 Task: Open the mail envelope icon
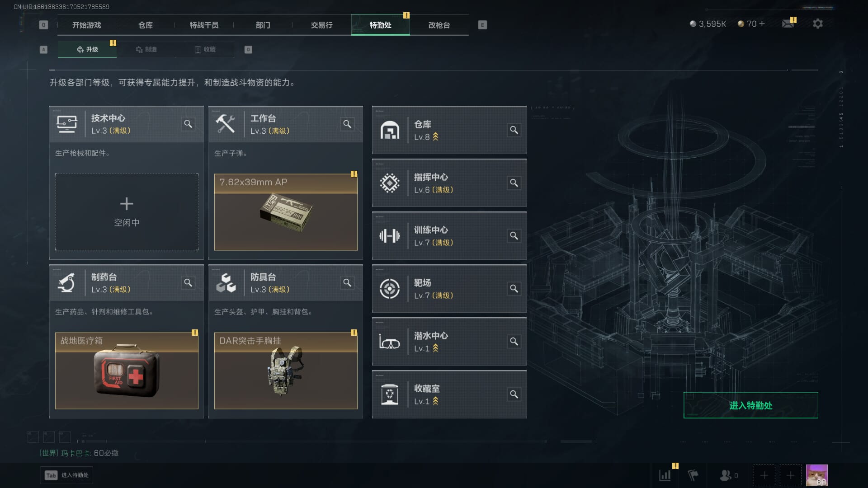tap(788, 23)
